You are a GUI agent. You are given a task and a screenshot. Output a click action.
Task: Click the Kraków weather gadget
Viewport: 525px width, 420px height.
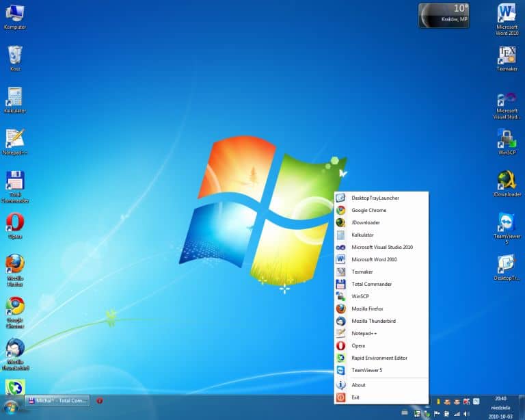[444, 15]
